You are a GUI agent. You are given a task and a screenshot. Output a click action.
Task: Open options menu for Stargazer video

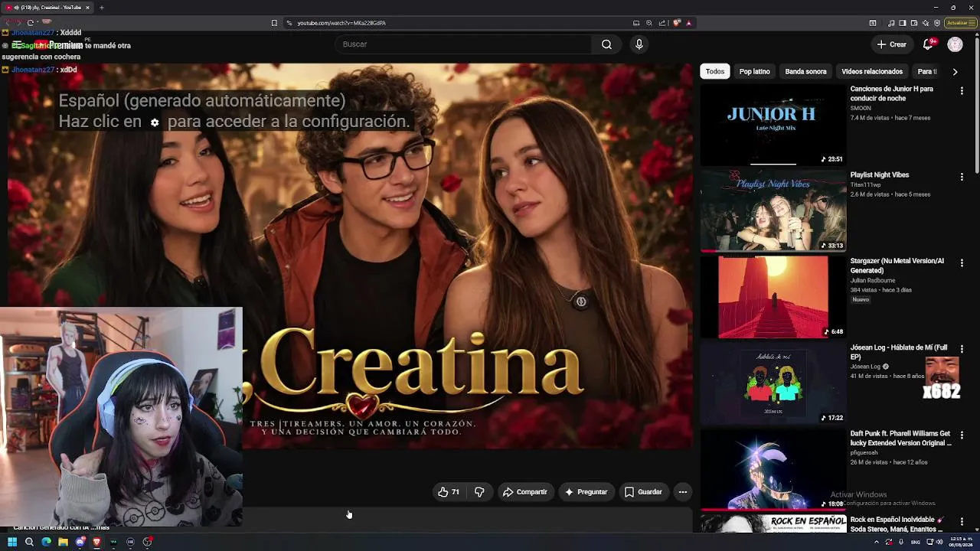(962, 262)
